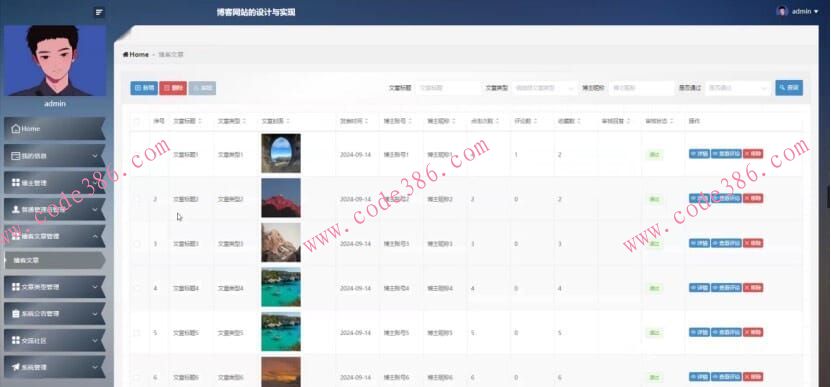Open row 2 red mountain cover thumbnail

click(x=281, y=198)
